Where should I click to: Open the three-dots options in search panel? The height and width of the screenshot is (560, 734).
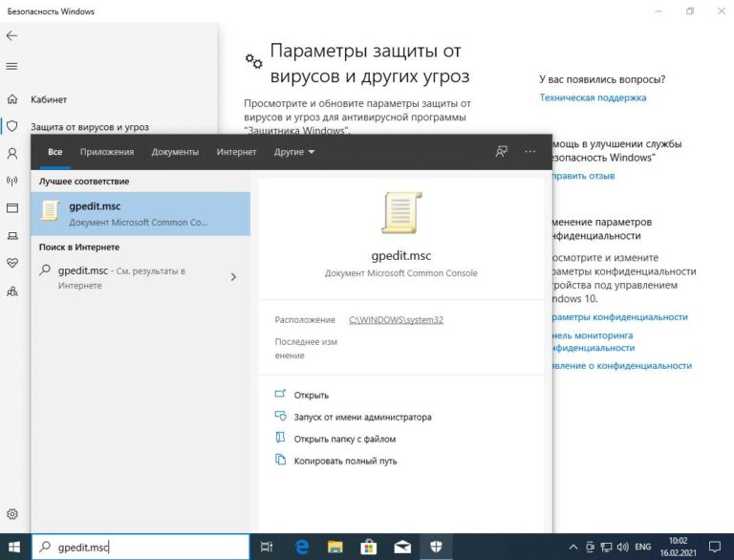coord(529,152)
